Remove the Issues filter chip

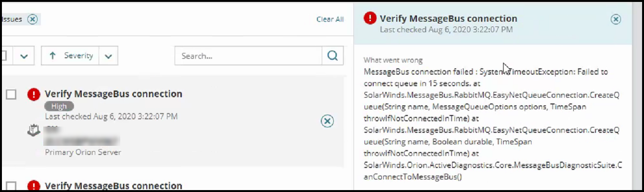32,19
